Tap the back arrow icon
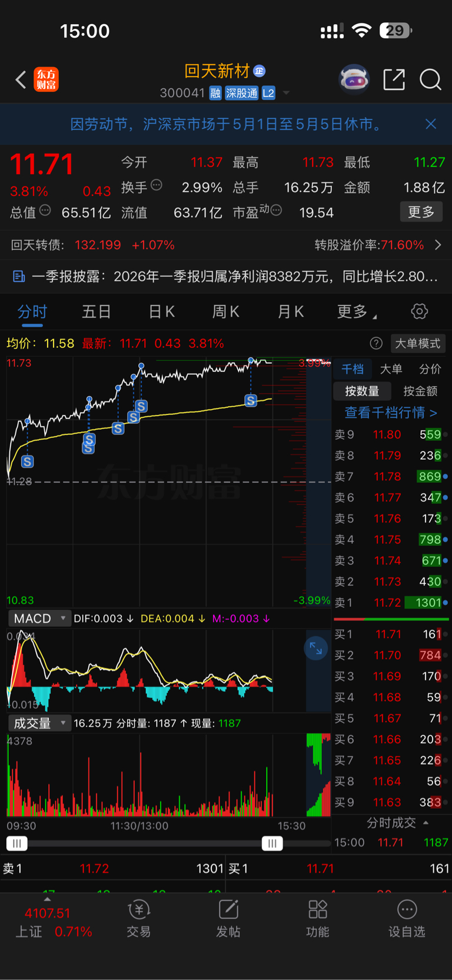 tap(21, 79)
